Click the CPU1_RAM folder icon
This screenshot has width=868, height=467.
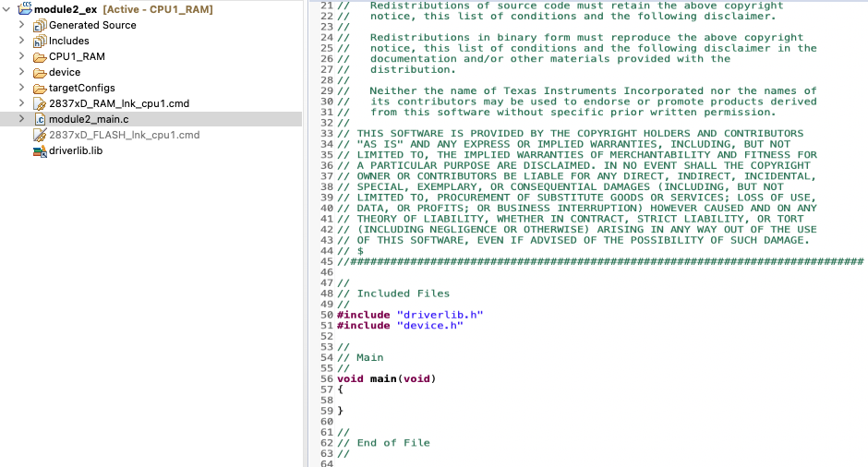[x=40, y=56]
